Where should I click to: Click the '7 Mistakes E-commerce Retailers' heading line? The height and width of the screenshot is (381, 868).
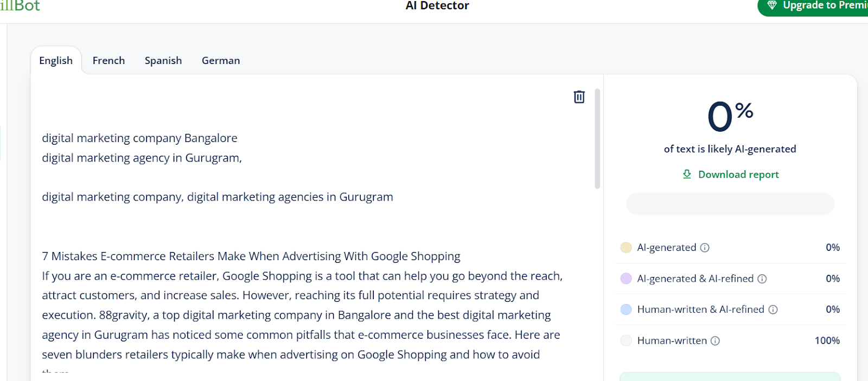coord(251,256)
